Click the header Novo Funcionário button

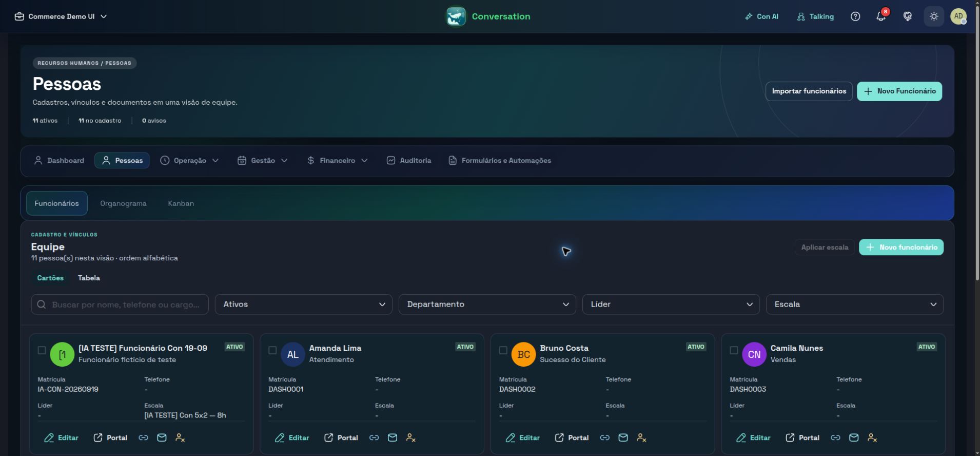tap(899, 91)
